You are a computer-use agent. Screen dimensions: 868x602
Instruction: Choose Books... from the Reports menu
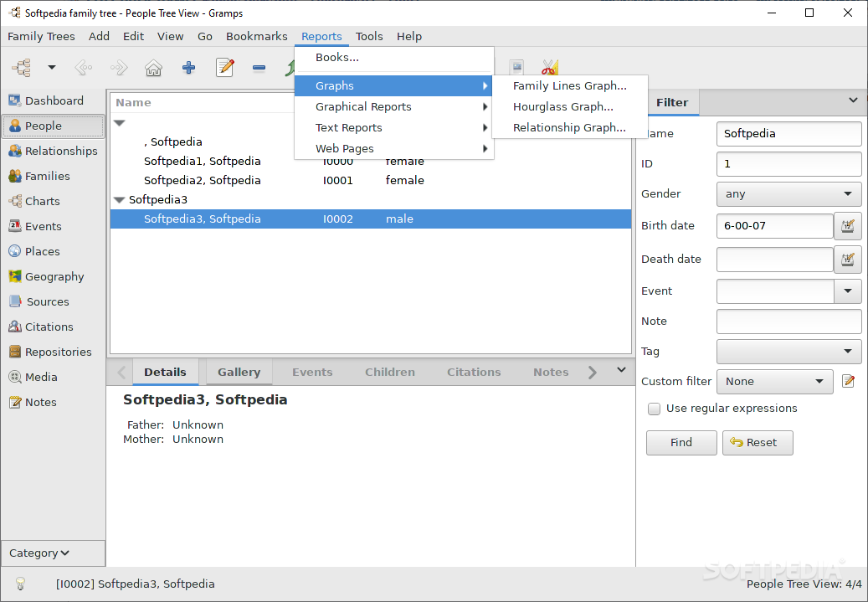[394, 58]
